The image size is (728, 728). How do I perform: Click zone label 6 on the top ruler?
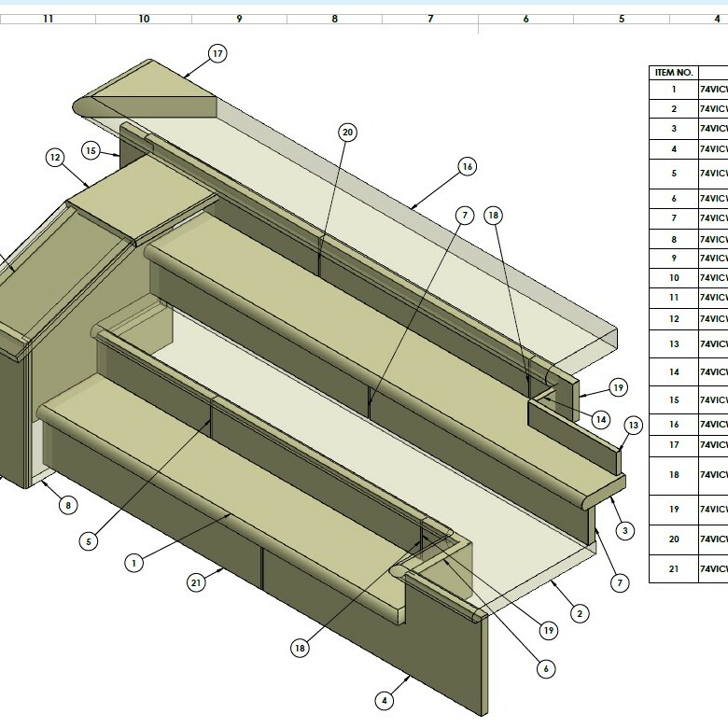(x=526, y=19)
